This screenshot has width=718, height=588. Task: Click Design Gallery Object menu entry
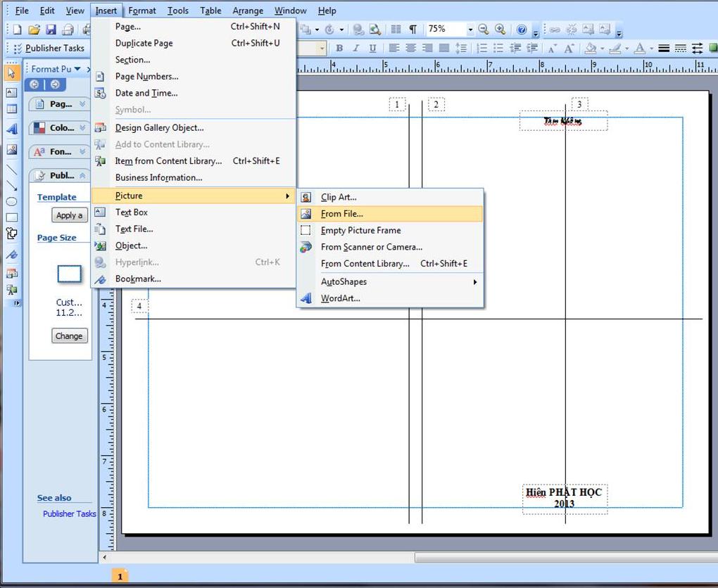pos(194,128)
